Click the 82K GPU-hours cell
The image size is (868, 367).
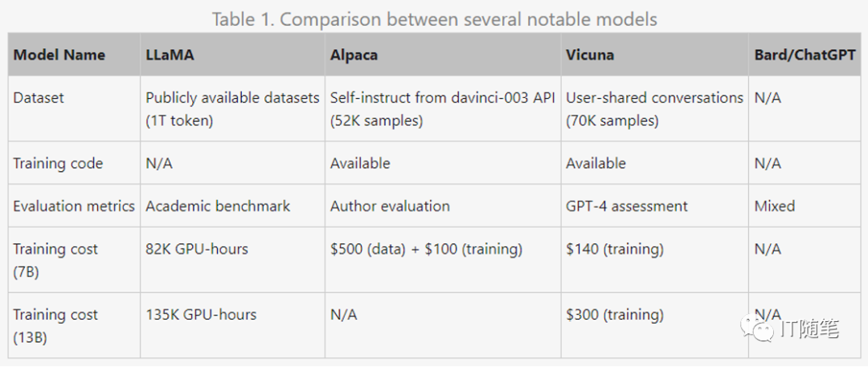tap(197, 249)
